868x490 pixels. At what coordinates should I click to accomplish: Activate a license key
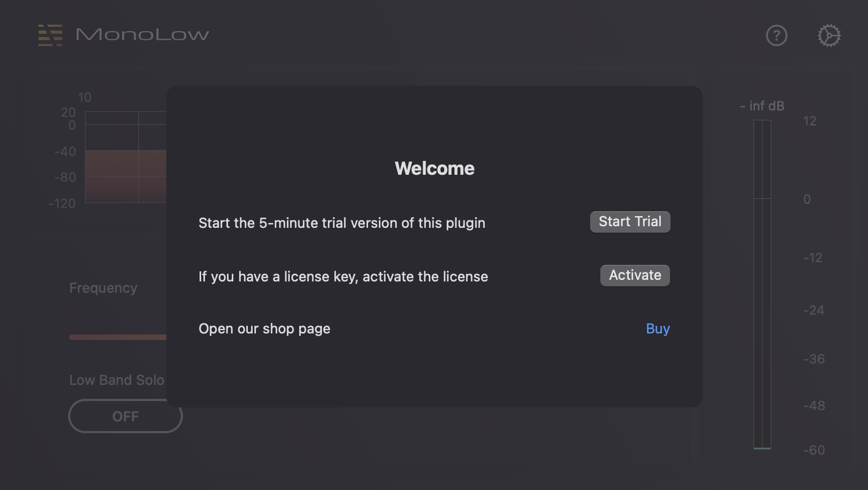(x=635, y=275)
